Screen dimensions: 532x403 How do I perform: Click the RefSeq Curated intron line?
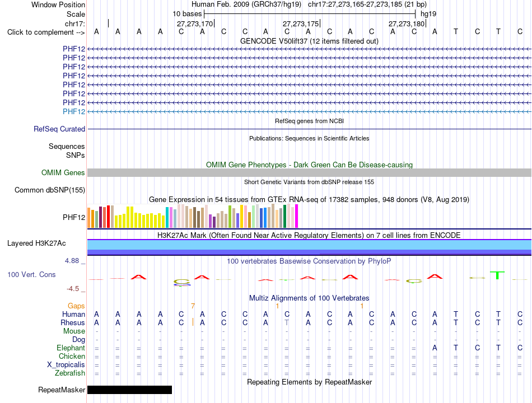pyautogui.click(x=309, y=129)
